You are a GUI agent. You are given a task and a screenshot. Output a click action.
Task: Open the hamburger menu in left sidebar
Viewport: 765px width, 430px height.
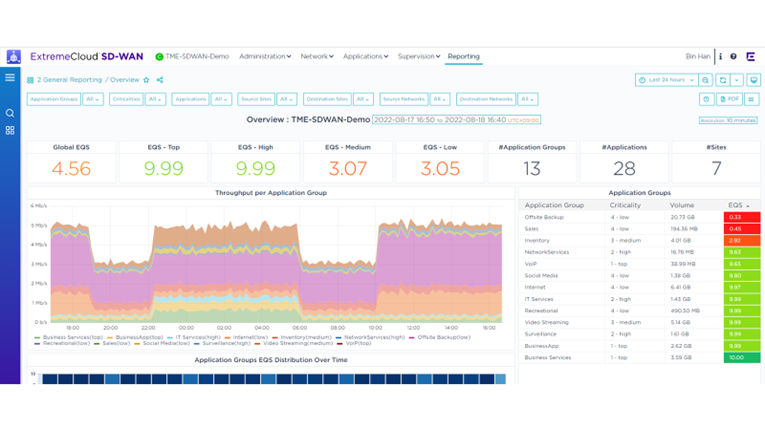point(10,78)
